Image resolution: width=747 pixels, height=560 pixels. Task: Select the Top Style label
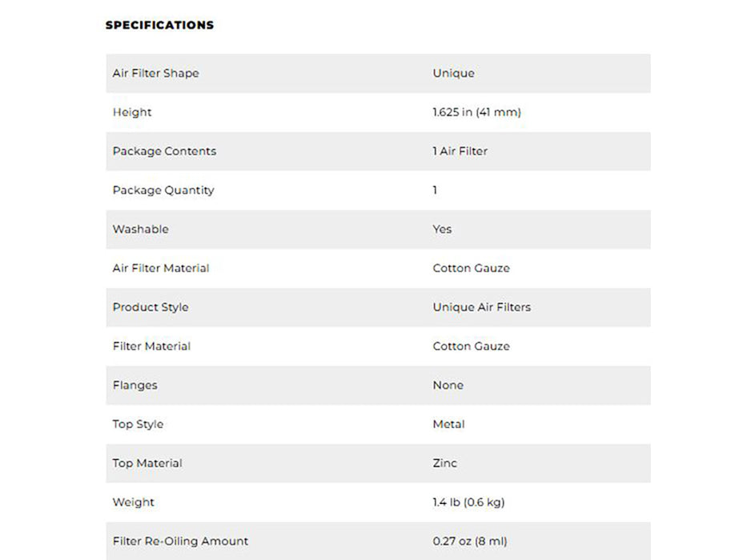138,424
